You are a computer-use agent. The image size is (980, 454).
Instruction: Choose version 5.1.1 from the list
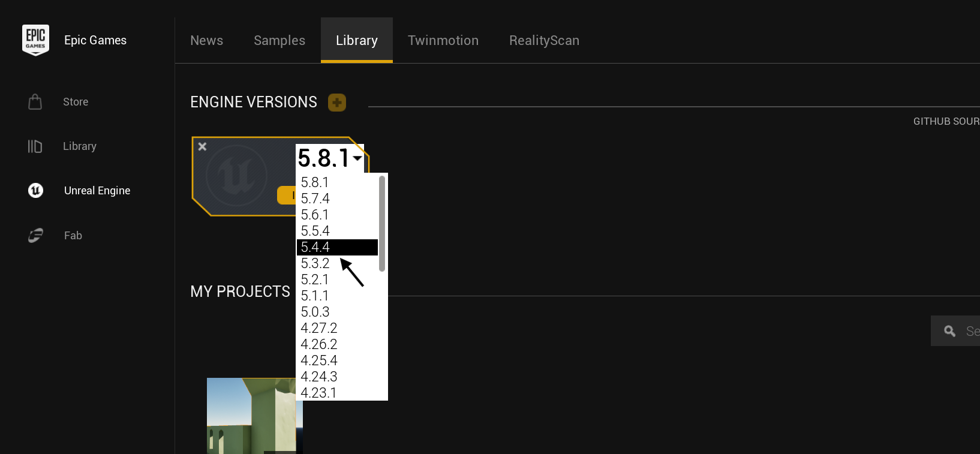[337, 296]
